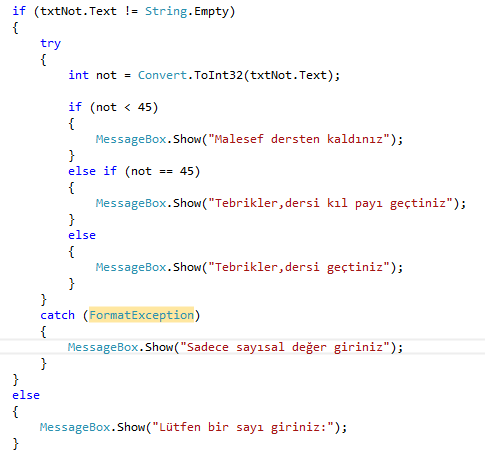Click 'ToInt32' method name
Image resolution: width=485 pixels, height=460 pixels.
click(218, 75)
